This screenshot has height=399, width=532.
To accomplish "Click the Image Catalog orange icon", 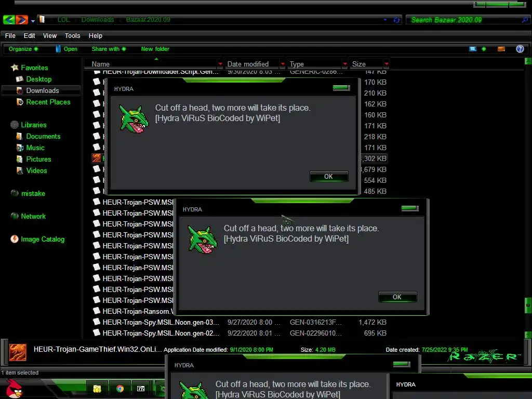I will click(x=14, y=239).
